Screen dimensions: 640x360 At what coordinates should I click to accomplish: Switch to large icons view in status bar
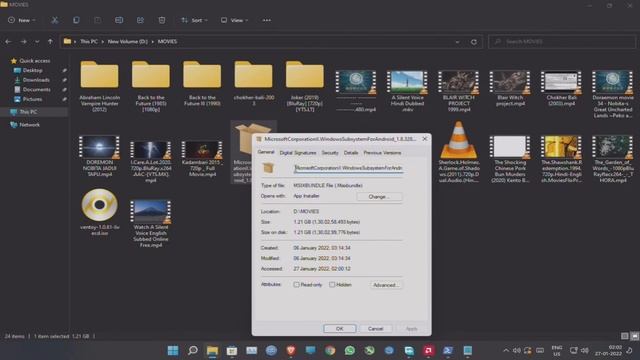pos(634,336)
